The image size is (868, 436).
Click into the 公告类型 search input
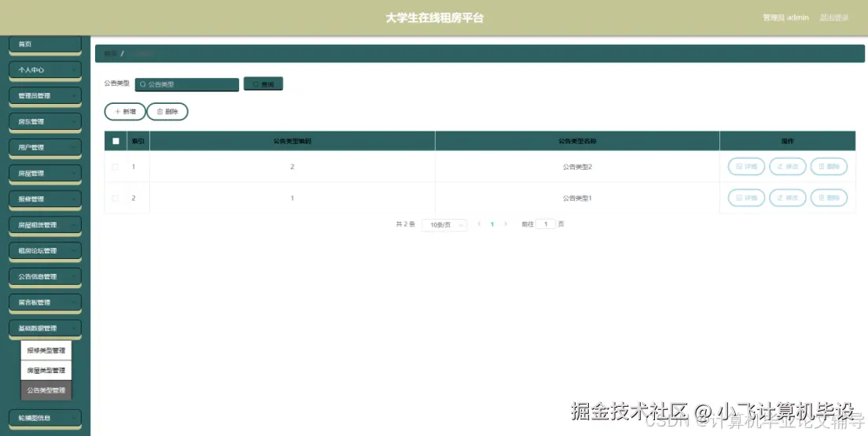click(x=187, y=84)
